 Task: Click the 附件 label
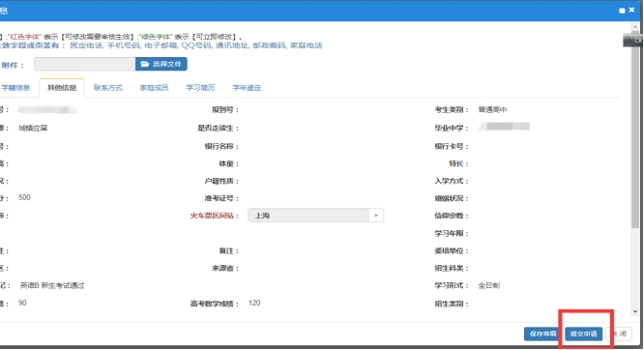pyautogui.click(x=13, y=65)
